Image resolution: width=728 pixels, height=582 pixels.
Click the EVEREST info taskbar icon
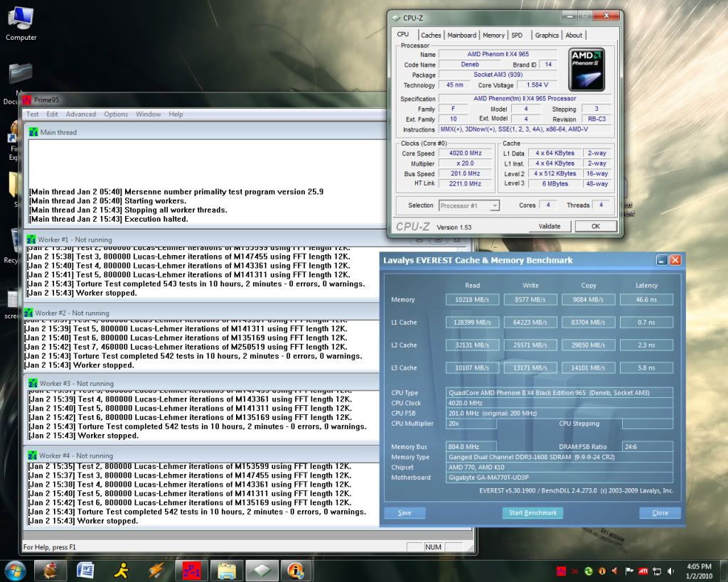(x=296, y=570)
